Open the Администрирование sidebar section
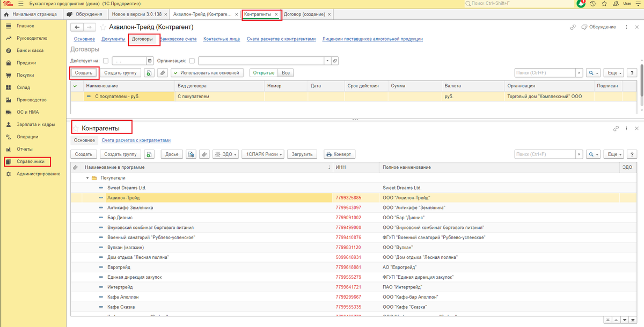 (x=38, y=174)
